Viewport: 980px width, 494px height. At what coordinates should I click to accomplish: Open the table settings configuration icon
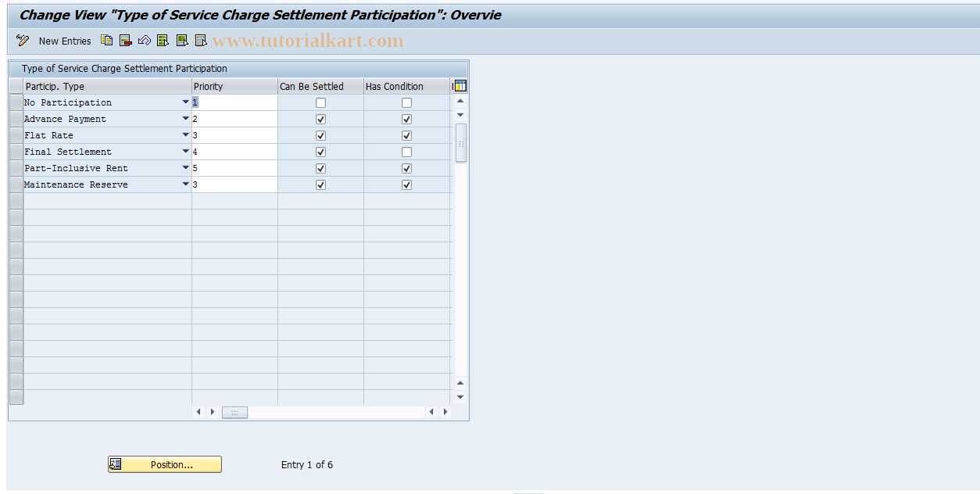pyautogui.click(x=460, y=86)
